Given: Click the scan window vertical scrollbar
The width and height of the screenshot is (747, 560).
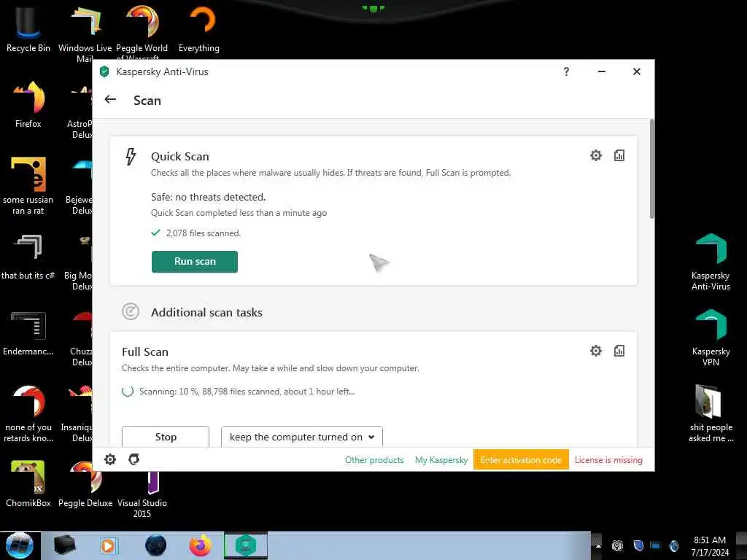Looking at the screenshot, I should [651, 169].
